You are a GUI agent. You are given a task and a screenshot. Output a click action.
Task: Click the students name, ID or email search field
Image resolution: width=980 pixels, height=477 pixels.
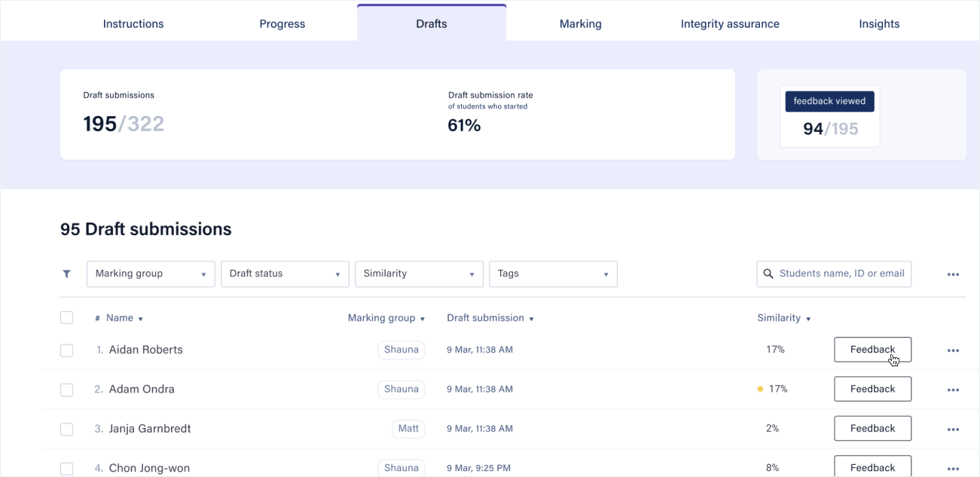coord(836,274)
